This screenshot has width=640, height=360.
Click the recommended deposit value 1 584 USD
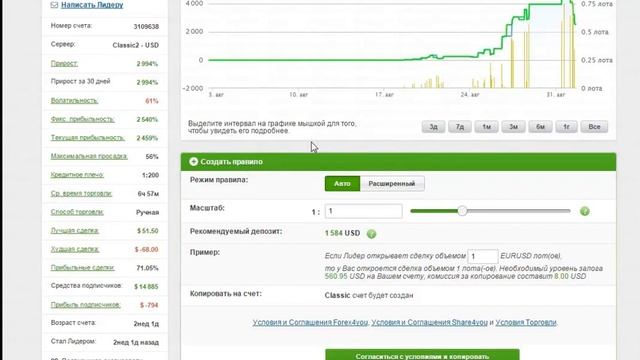[x=342, y=233]
